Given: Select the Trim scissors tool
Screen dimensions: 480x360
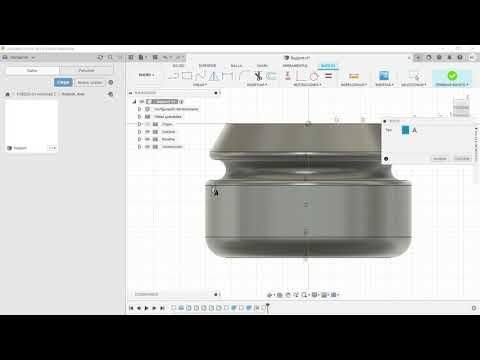Looking at the screenshot, I should [258, 76].
